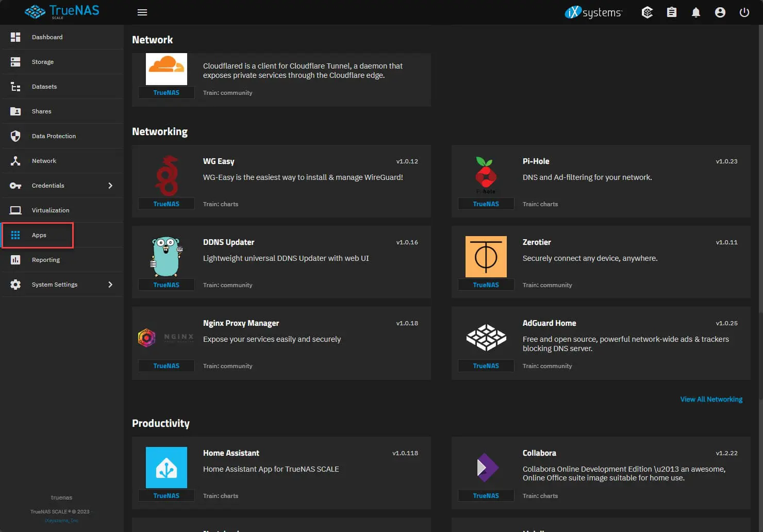Click the TrueCommand status icon
The image size is (763, 532).
[x=647, y=12]
